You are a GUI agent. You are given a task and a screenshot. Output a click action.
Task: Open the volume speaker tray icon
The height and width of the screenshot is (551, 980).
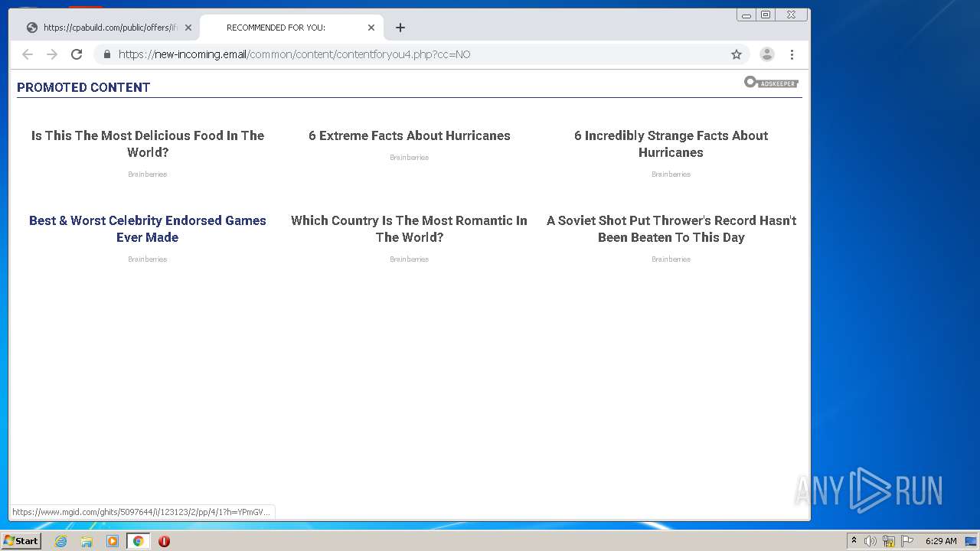point(870,541)
